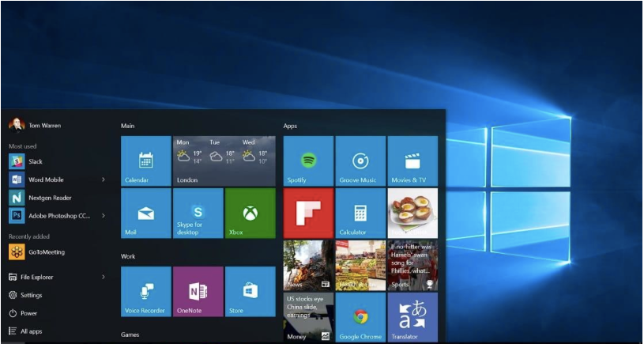Click the Games group heading
This screenshot has width=644, height=344.
[x=130, y=335]
